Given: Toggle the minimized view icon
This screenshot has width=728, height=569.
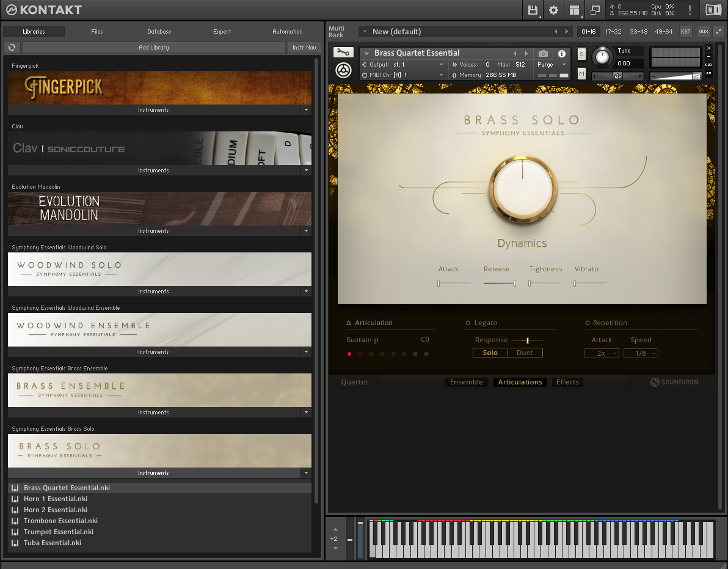Looking at the screenshot, I should point(595,10).
